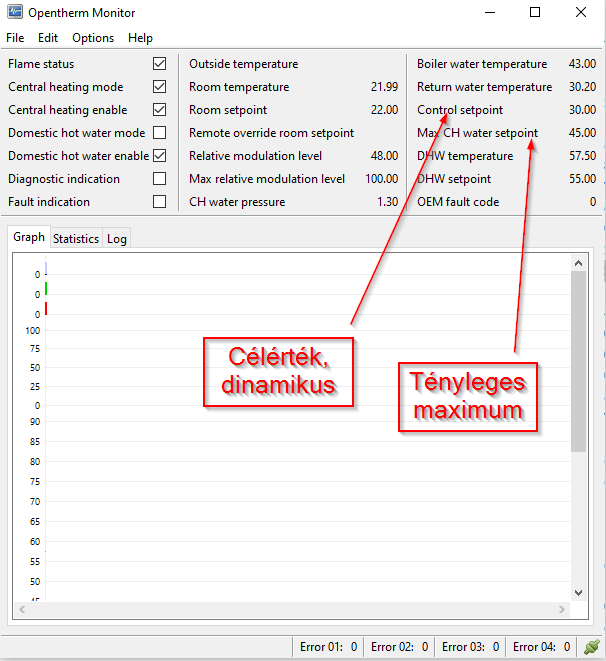
Task: Click the DHW temperature value 57.50
Action: (582, 156)
